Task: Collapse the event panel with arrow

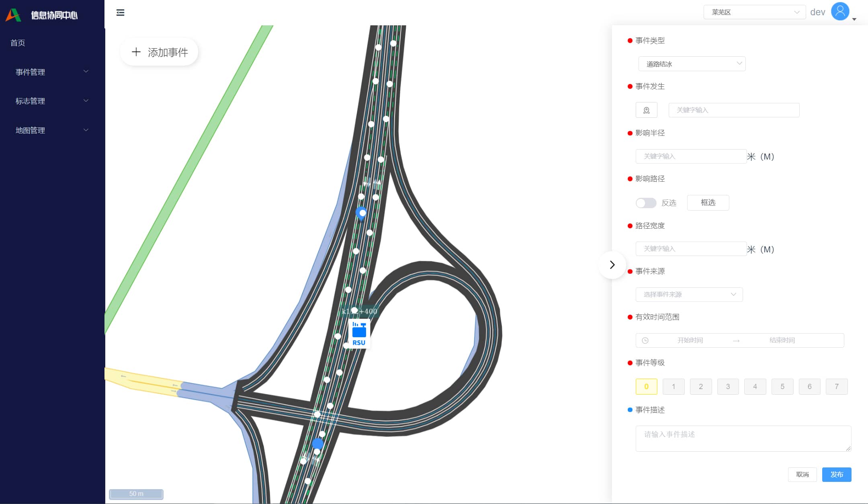Action: tap(612, 265)
